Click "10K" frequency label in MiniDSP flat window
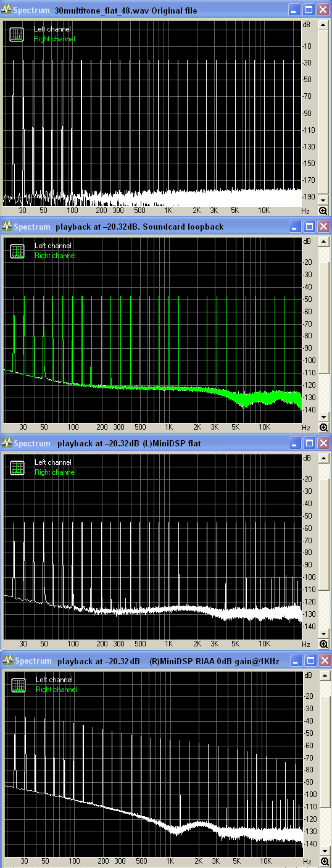This screenshot has height=868, width=332. click(264, 644)
